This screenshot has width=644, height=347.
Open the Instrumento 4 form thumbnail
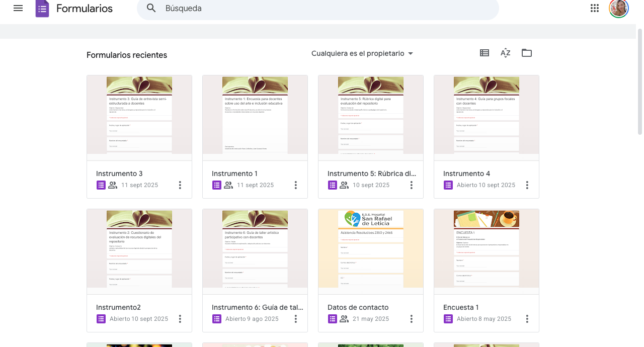point(486,118)
